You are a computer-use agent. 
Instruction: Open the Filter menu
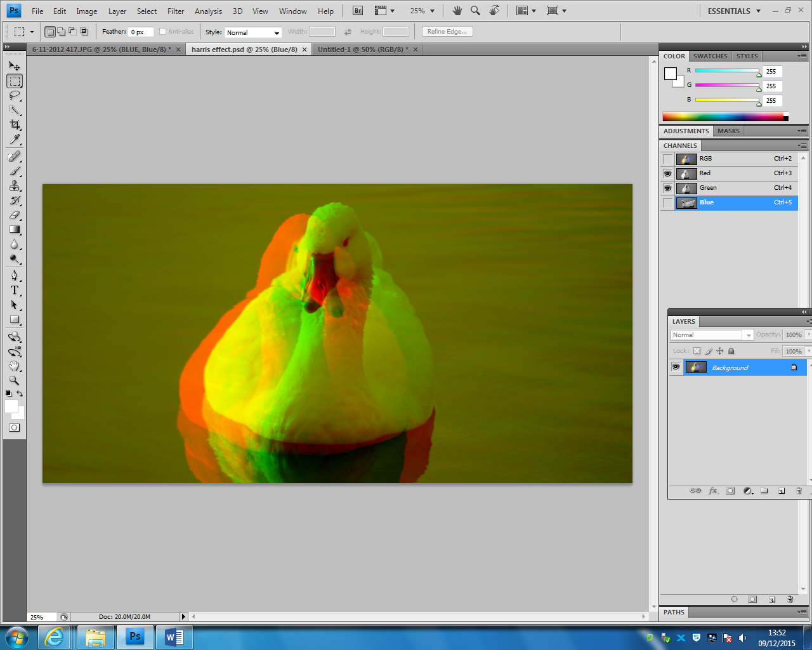175,11
